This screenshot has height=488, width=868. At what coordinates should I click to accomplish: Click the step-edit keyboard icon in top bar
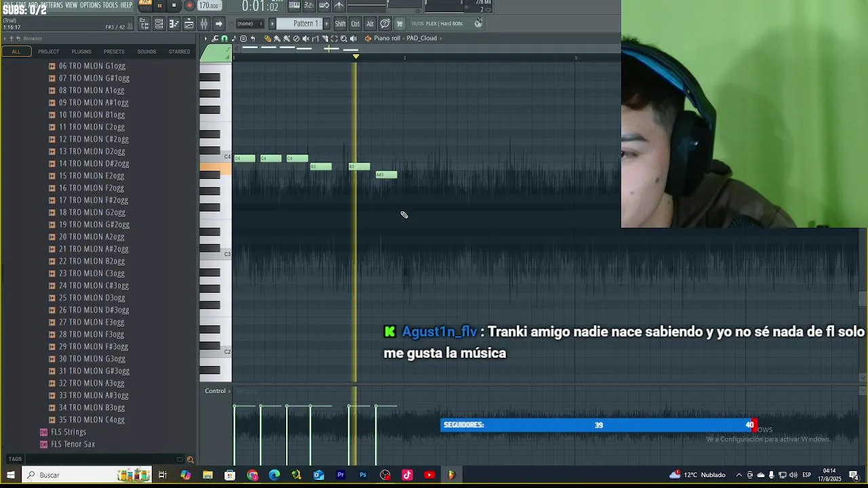pyautogui.click(x=294, y=5)
